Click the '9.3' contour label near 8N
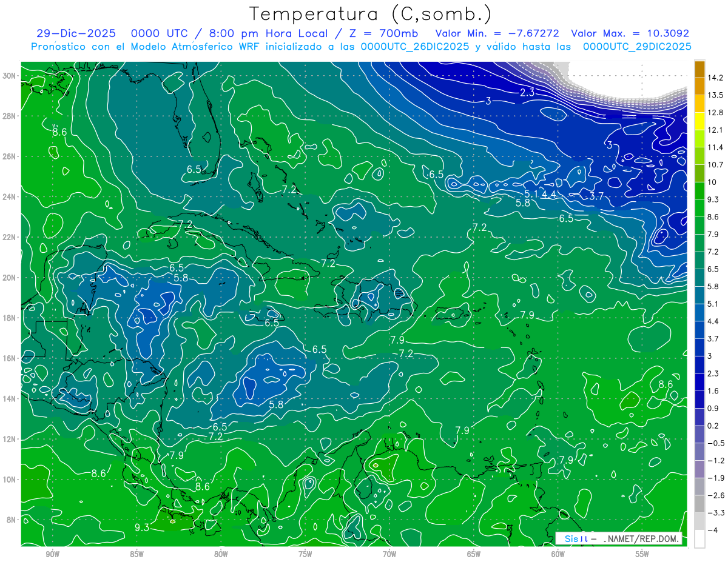Screen dimensions: 728x562 (x=142, y=527)
